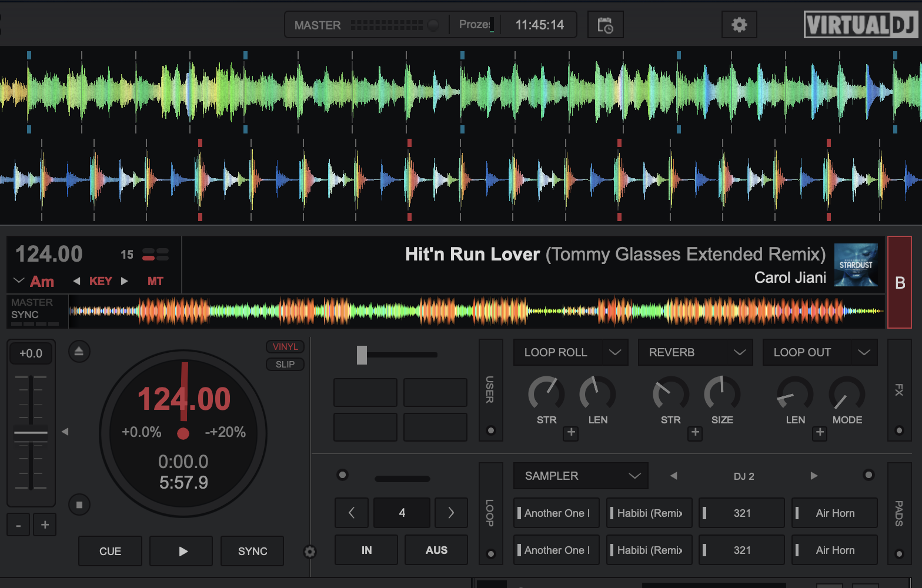
Task: Click the AUS loop out button
Action: [436, 550]
